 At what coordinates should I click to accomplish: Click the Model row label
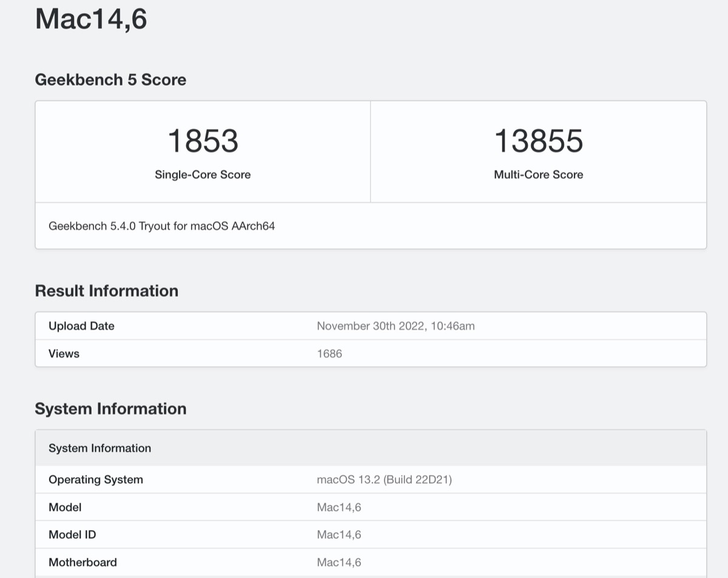point(65,507)
